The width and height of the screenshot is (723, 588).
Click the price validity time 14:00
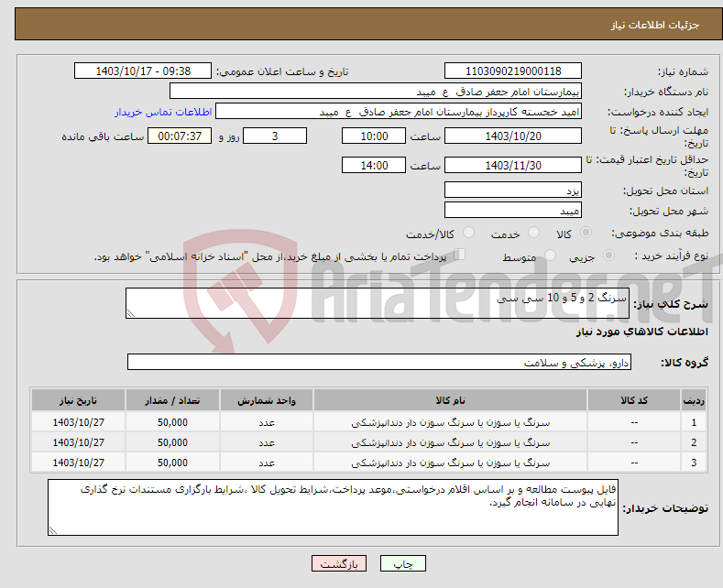click(x=374, y=165)
